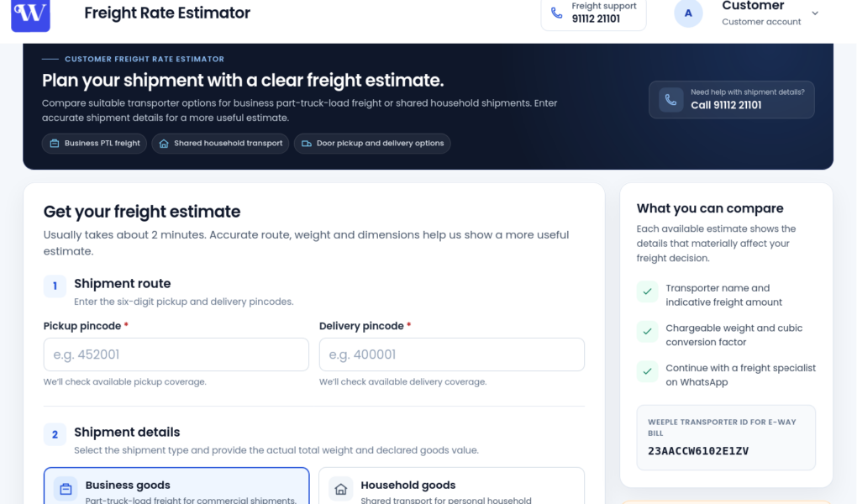The height and width of the screenshot is (504, 857).
Task: Select the Household goods shipment type
Action: click(451, 486)
